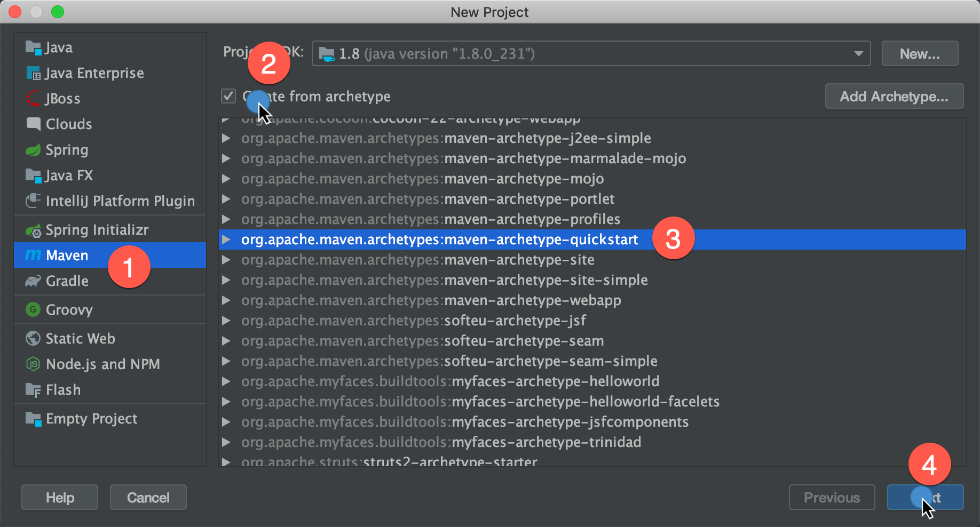Close the New Project window
The width and height of the screenshot is (980, 527).
tap(15, 12)
